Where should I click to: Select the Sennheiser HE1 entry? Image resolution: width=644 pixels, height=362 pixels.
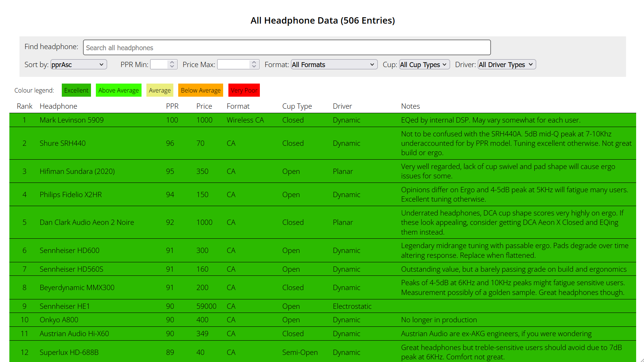coord(65,306)
